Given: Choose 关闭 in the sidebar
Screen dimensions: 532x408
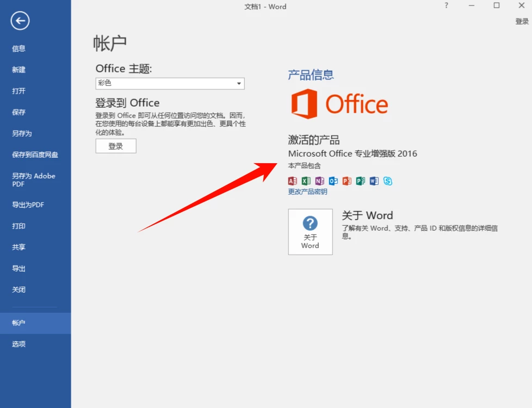Looking at the screenshot, I should click(x=35, y=289).
